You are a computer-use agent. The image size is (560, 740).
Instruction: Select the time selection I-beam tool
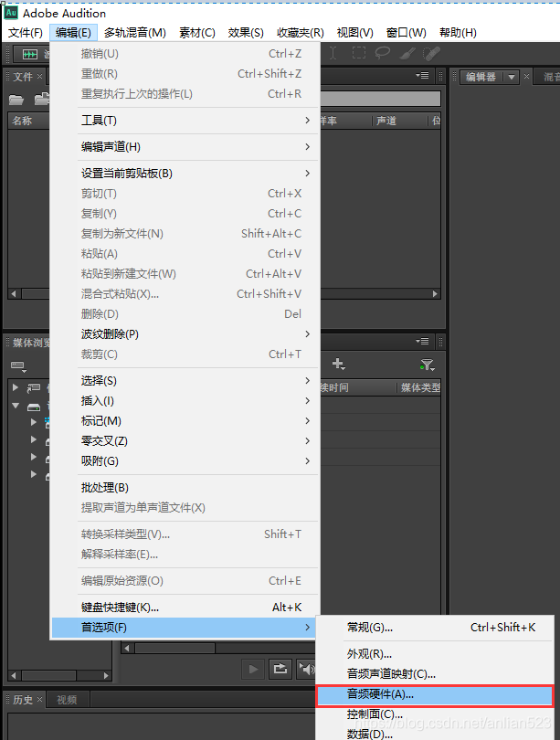[333, 53]
